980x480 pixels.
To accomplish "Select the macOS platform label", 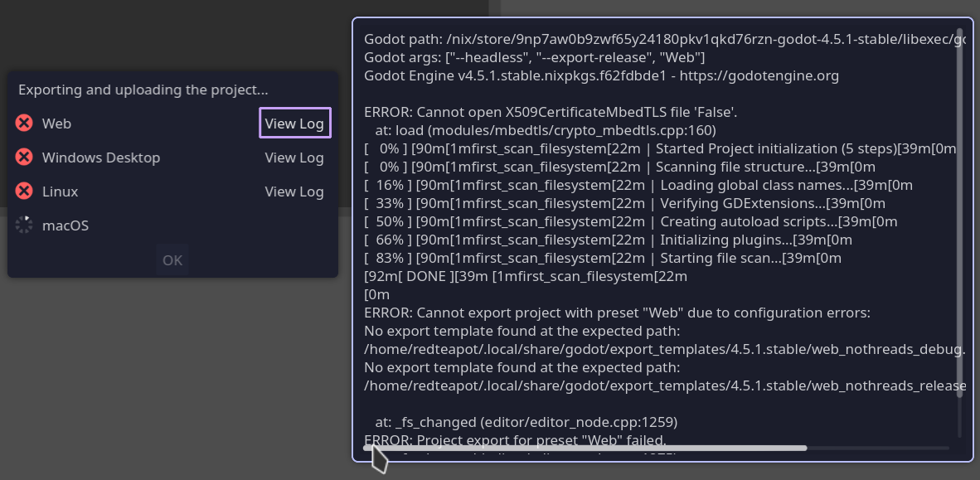I will click(x=65, y=225).
